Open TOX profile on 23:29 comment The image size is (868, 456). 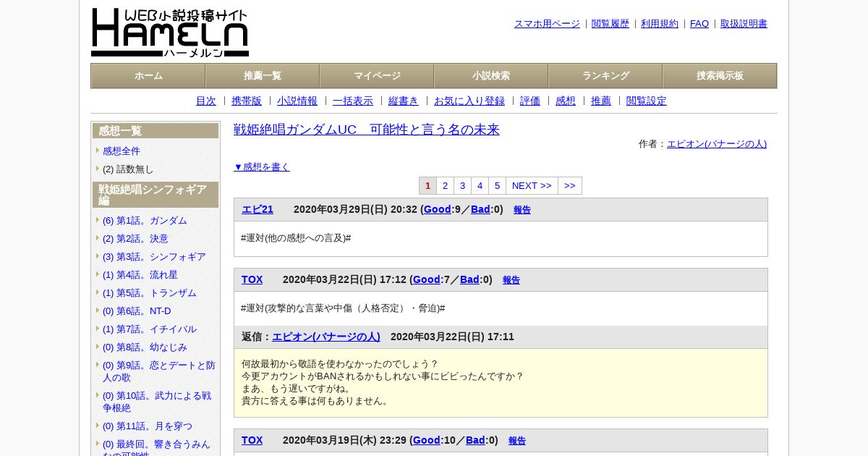tap(252, 441)
